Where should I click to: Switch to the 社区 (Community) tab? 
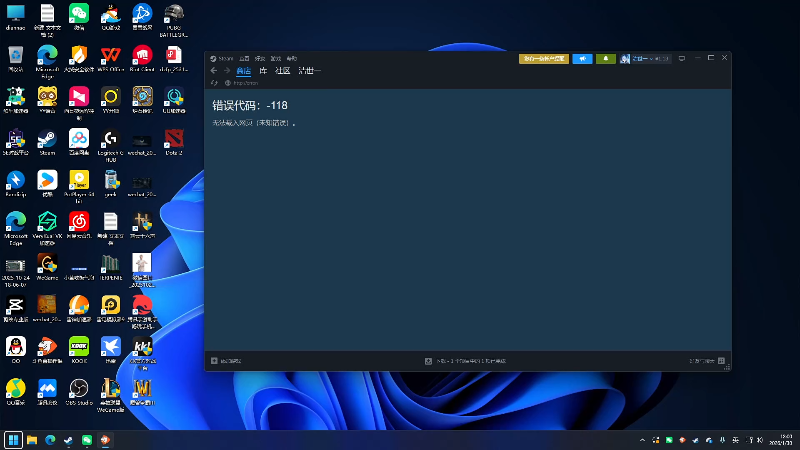[x=283, y=71]
